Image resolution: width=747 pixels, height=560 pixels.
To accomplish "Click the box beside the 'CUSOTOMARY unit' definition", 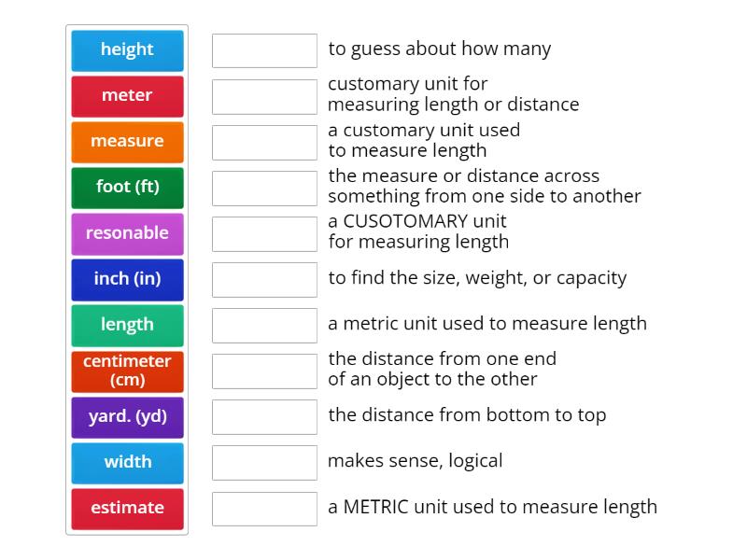I will click(x=264, y=233).
